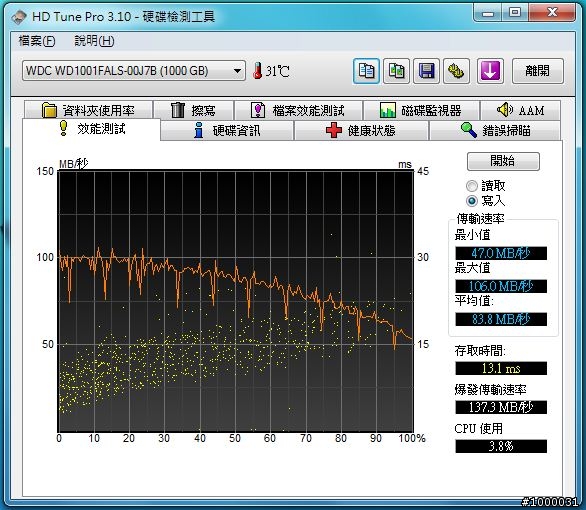Click the 爆發傳輸速率 label
This screenshot has width=586, height=510.
[x=490, y=389]
